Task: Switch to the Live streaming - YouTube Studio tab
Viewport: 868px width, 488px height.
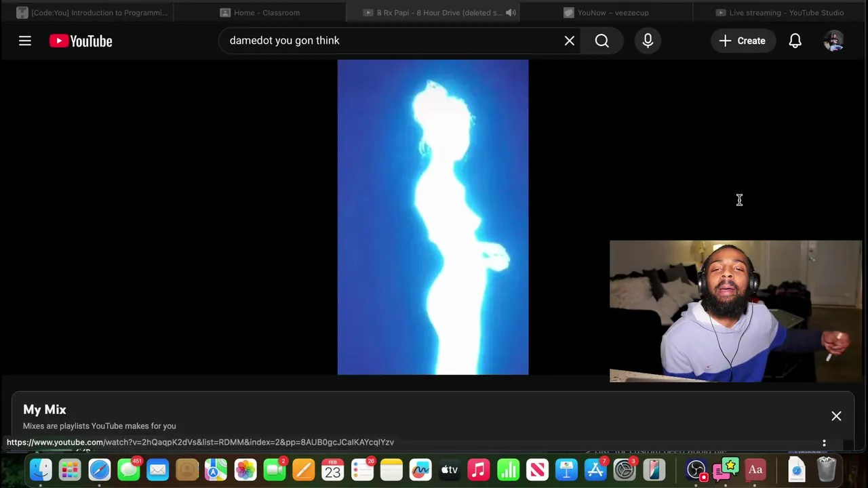Action: 780,12
